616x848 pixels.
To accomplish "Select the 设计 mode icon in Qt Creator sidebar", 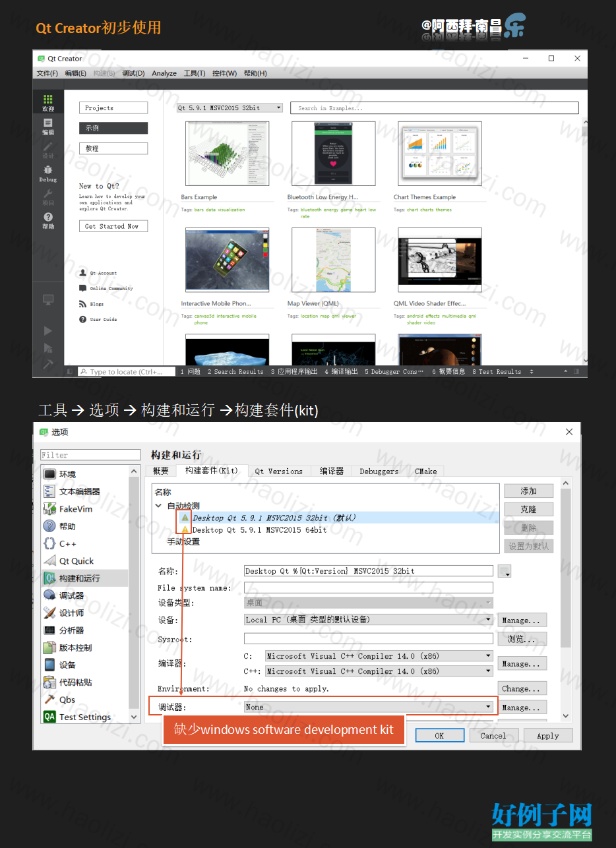I will coord(48,150).
